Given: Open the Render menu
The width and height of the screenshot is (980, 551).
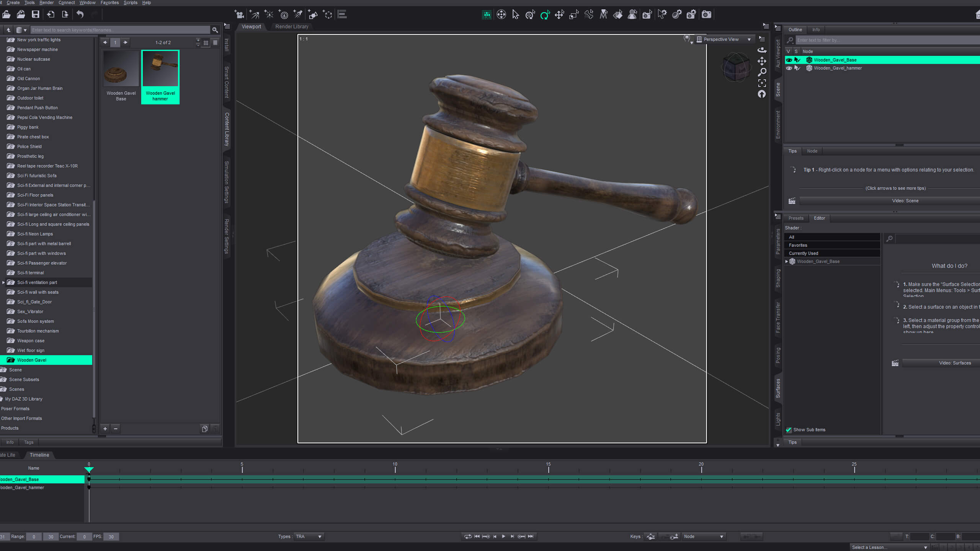Looking at the screenshot, I should 47,3.
